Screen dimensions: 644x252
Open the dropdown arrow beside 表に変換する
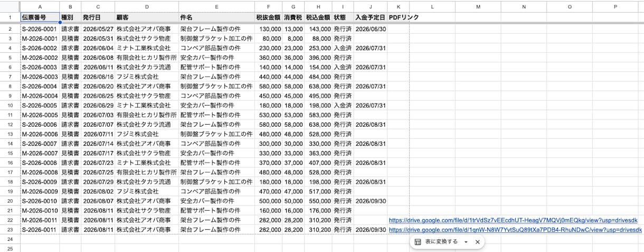click(x=466, y=242)
